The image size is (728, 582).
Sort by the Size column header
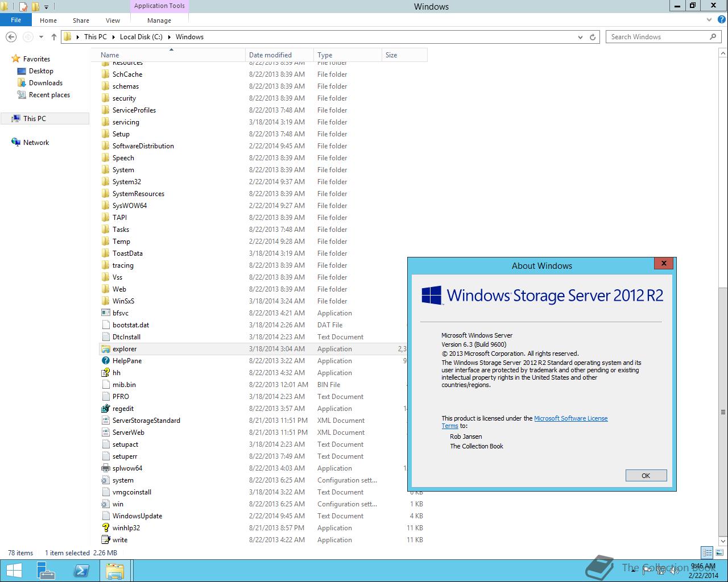pos(404,55)
